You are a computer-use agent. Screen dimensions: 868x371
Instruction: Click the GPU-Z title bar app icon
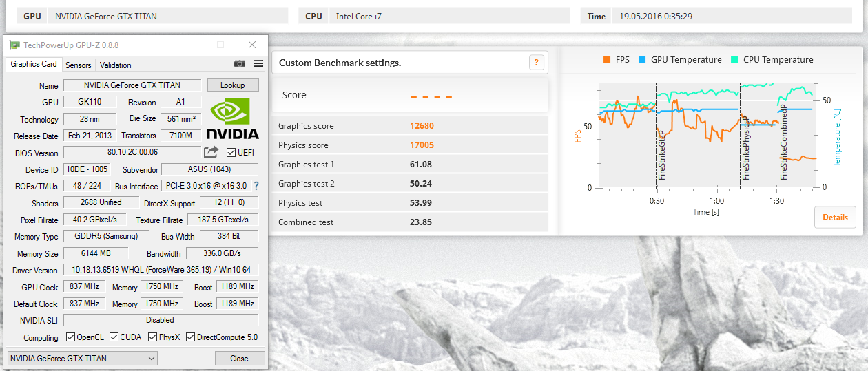[x=14, y=45]
